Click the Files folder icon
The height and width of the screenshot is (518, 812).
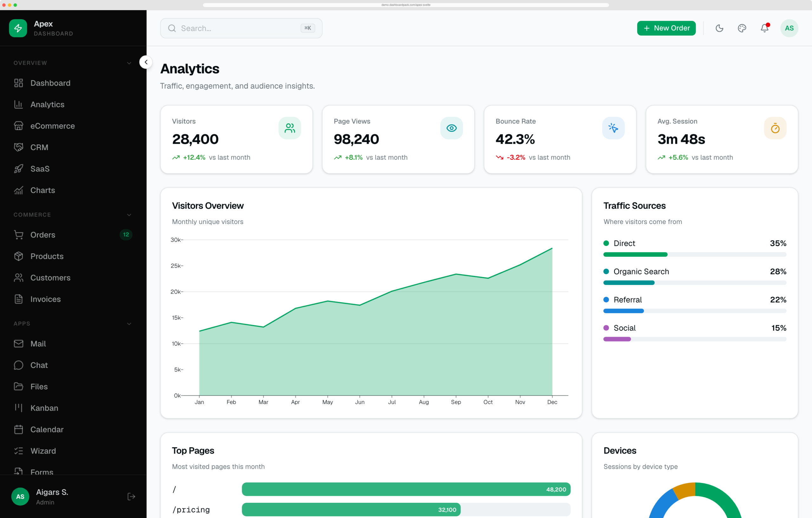[x=18, y=387]
